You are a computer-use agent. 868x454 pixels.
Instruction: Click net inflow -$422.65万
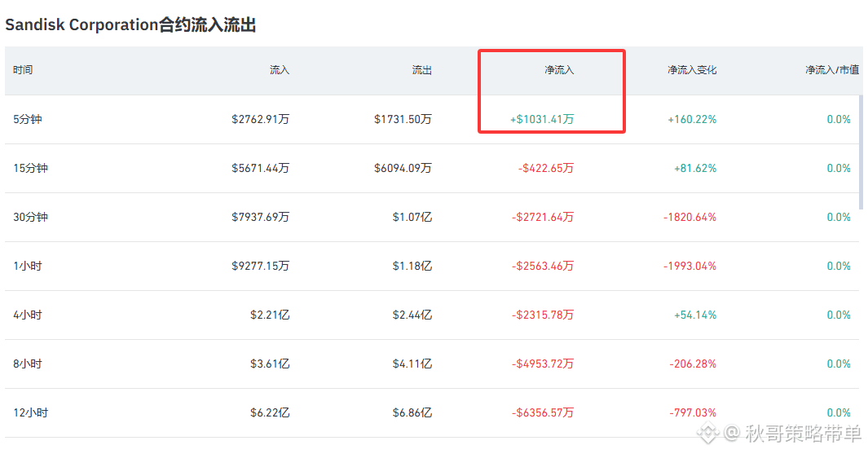(546, 168)
